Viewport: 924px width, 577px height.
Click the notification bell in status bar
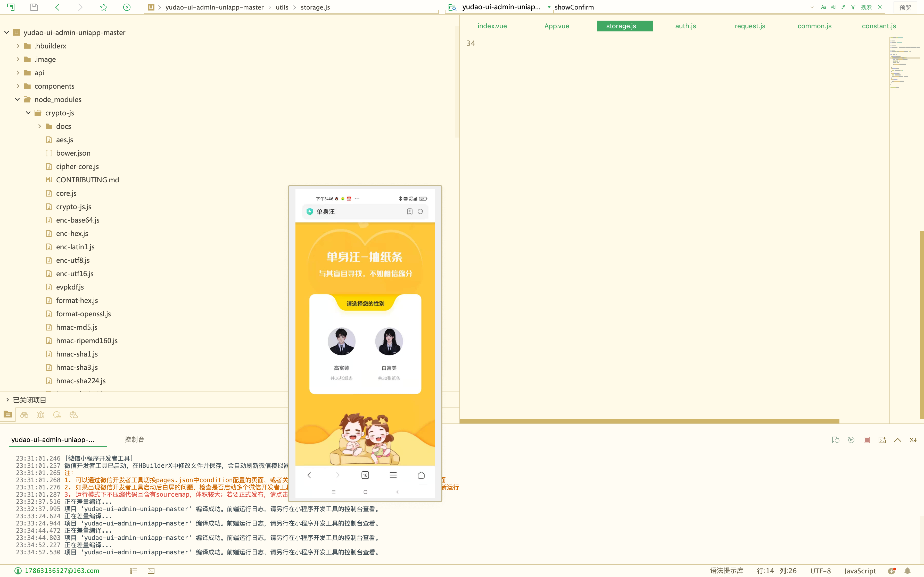907,571
